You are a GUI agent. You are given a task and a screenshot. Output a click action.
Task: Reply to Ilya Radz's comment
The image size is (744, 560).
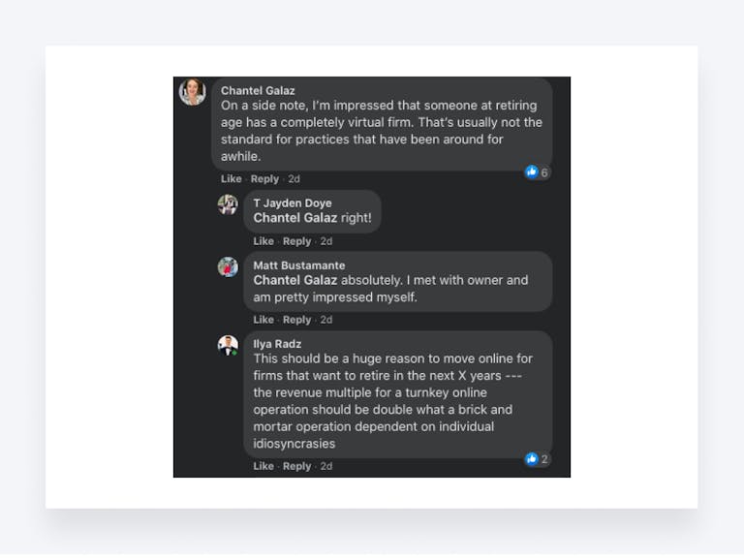(x=296, y=466)
